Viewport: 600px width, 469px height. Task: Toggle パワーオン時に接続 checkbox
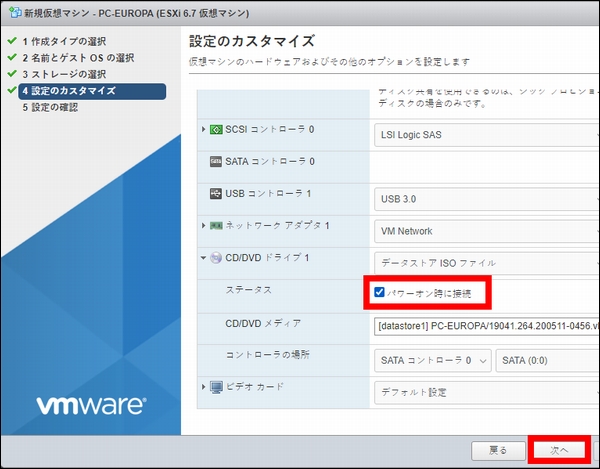379,292
